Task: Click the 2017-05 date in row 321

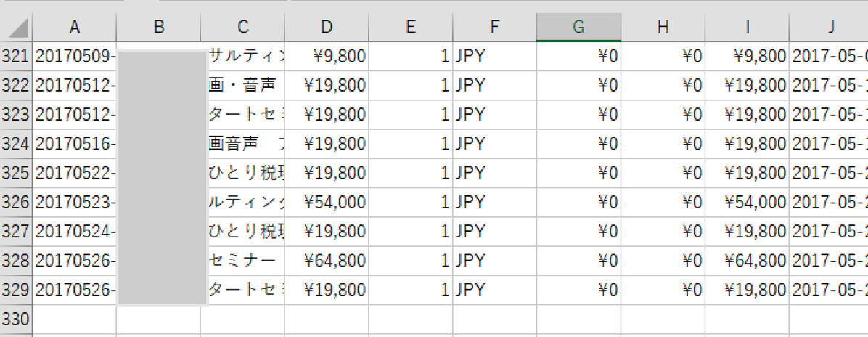Action: (x=830, y=56)
